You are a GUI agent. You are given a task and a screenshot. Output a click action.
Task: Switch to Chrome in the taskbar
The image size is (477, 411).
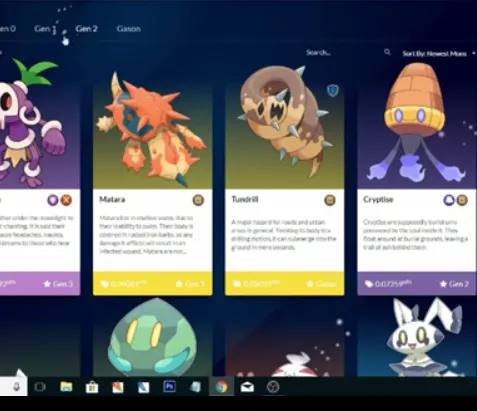click(222, 387)
